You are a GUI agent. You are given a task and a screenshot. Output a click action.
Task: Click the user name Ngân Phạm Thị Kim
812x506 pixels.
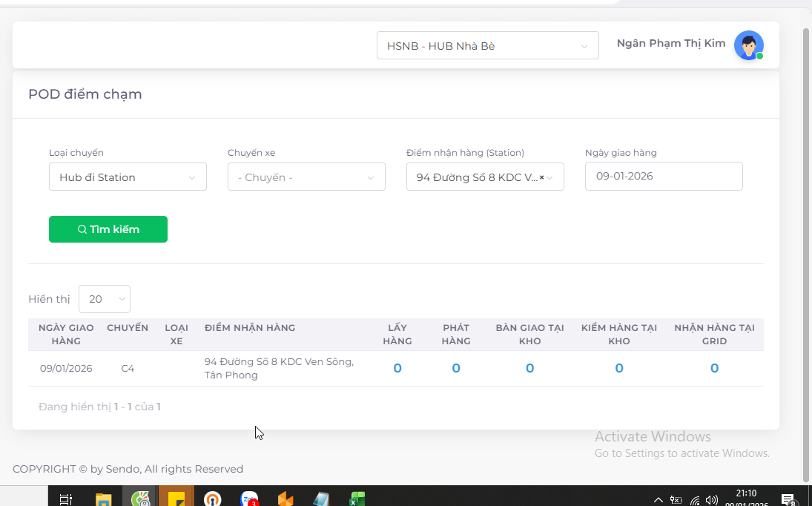671,44
